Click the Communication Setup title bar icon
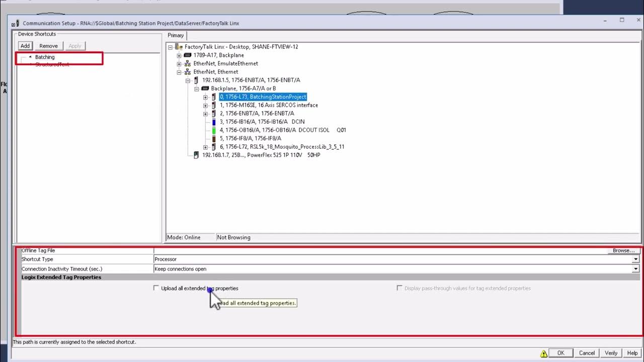644x362 pixels. click(17, 23)
